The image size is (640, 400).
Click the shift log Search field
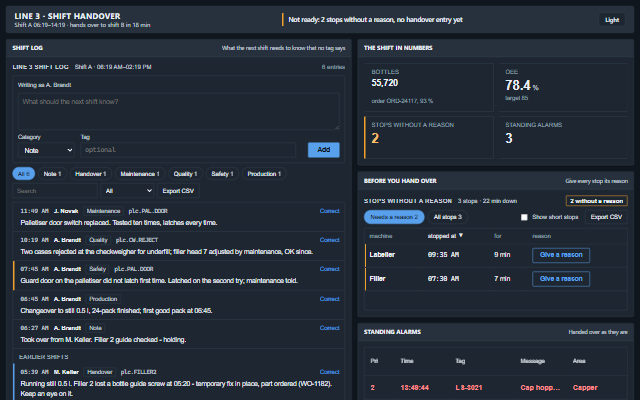pyautogui.click(x=55, y=191)
